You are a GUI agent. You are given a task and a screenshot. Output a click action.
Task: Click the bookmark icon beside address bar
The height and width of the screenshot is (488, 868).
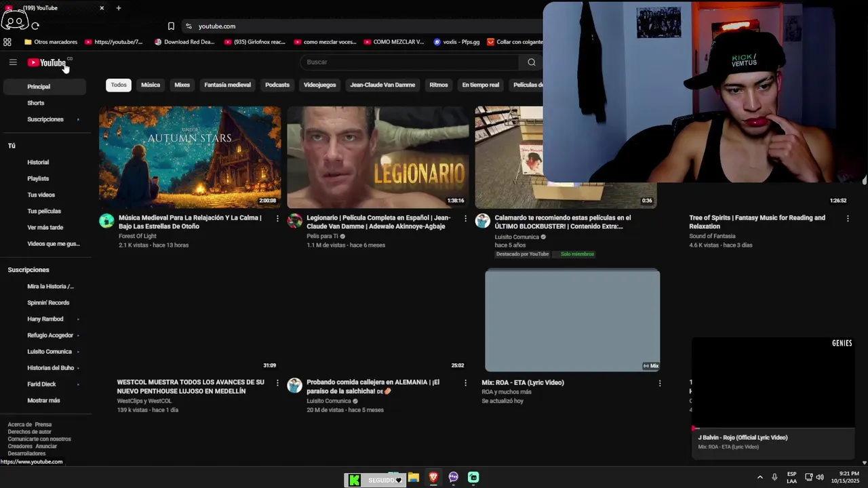tap(171, 26)
